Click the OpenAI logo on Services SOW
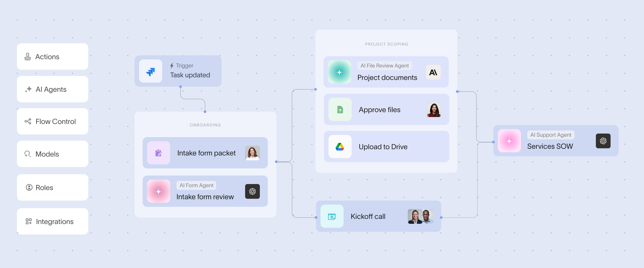Screen dimensions: 644x268 (x=603, y=141)
